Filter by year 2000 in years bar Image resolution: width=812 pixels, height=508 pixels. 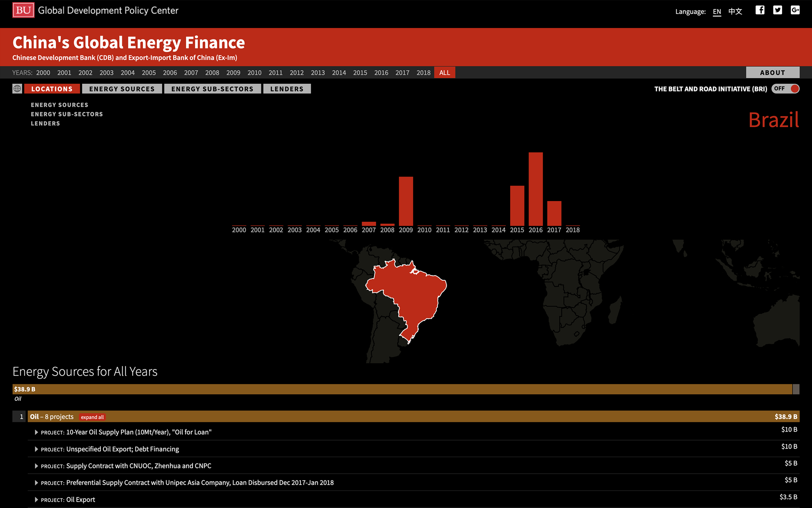coord(43,73)
